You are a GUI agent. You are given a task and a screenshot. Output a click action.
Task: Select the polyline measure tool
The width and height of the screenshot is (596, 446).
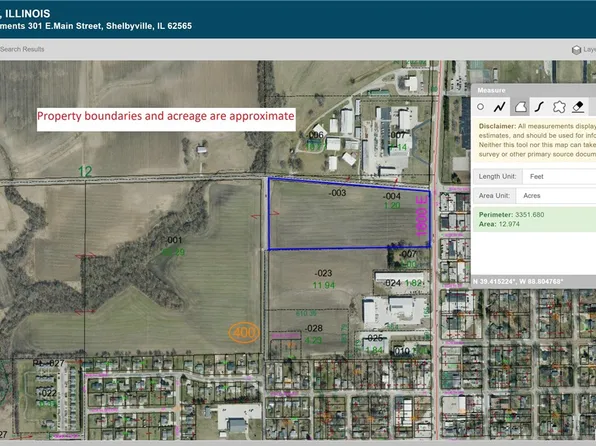pos(500,107)
